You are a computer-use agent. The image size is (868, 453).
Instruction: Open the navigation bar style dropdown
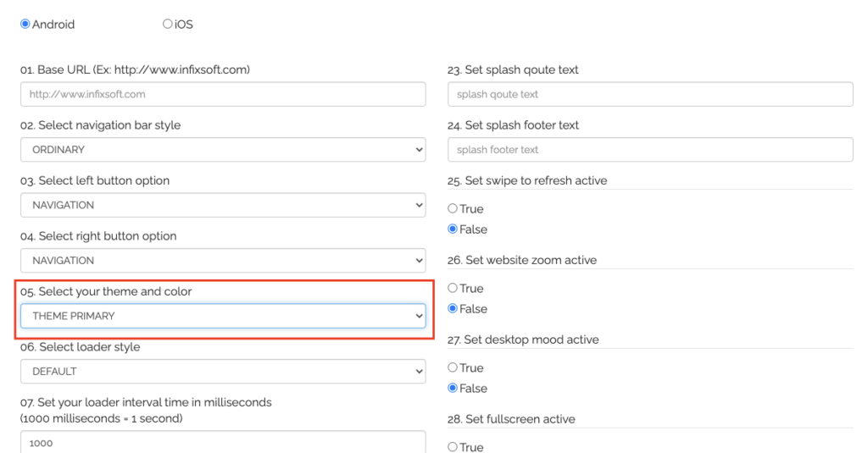coord(223,149)
